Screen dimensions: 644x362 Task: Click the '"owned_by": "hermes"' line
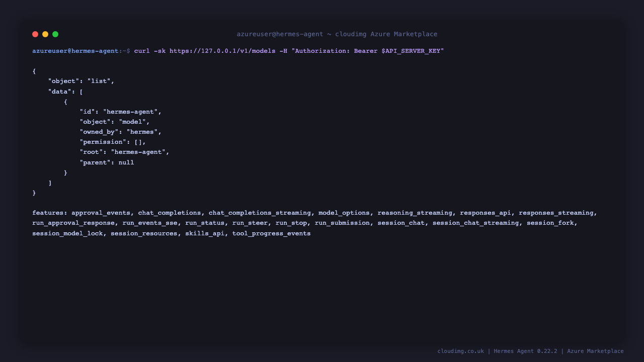(x=120, y=132)
